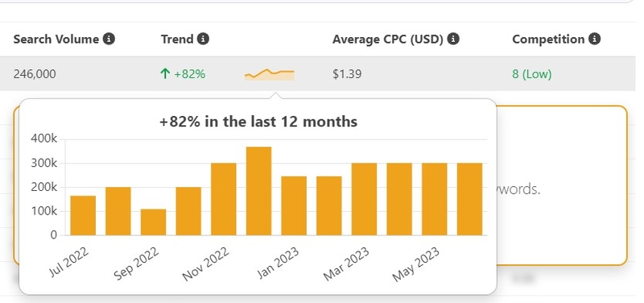Image resolution: width=644 pixels, height=303 pixels.
Task: Click the May 2023 bar
Action: [435, 199]
